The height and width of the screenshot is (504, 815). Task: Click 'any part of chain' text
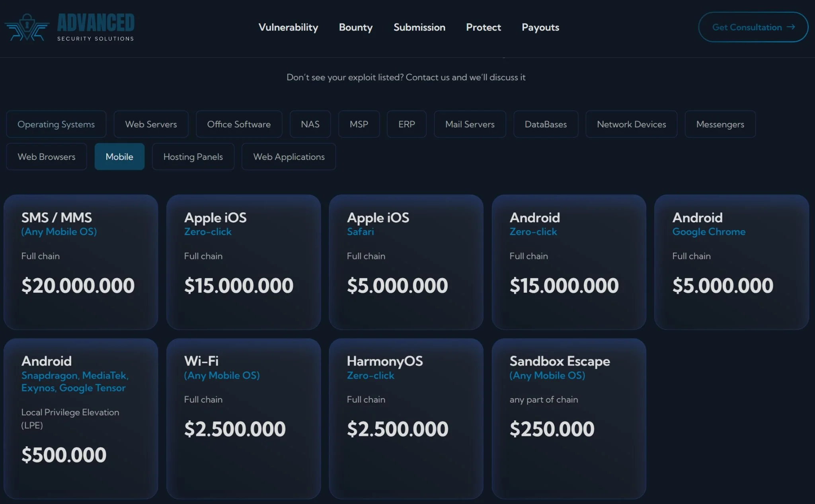[544, 400]
